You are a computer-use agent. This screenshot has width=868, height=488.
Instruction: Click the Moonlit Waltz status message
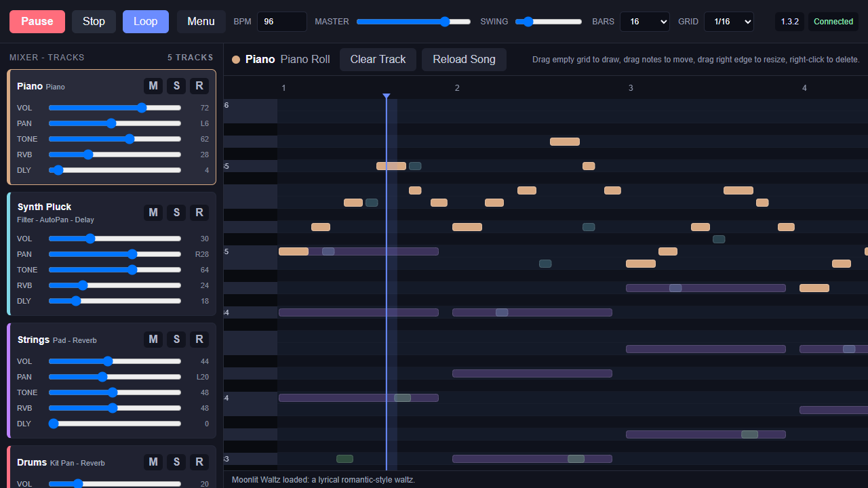tap(323, 480)
